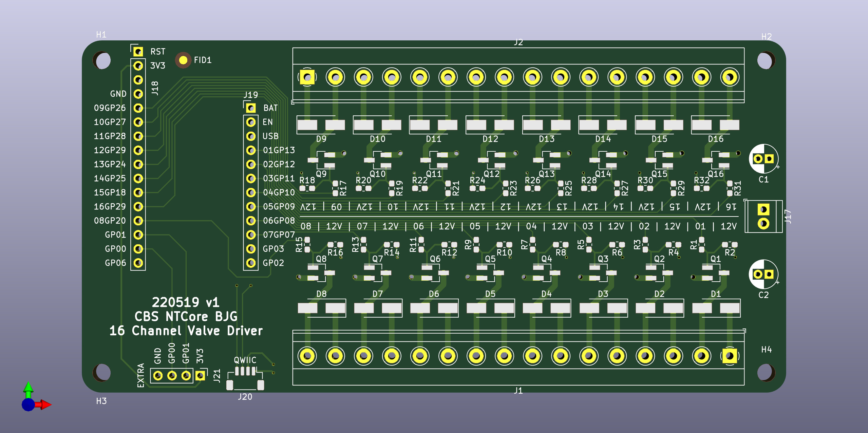
Task: Click the '10GP27' pin label
Action: [110, 122]
